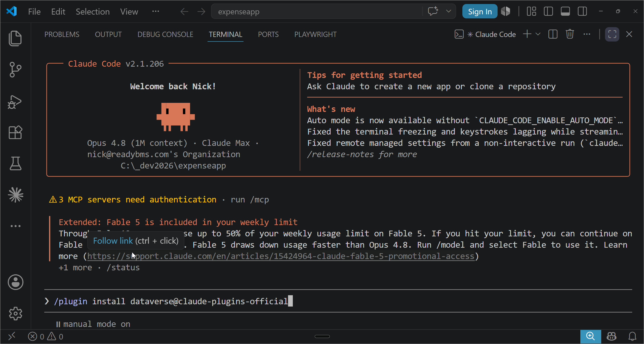Open the Manage gear settings

coord(15,314)
